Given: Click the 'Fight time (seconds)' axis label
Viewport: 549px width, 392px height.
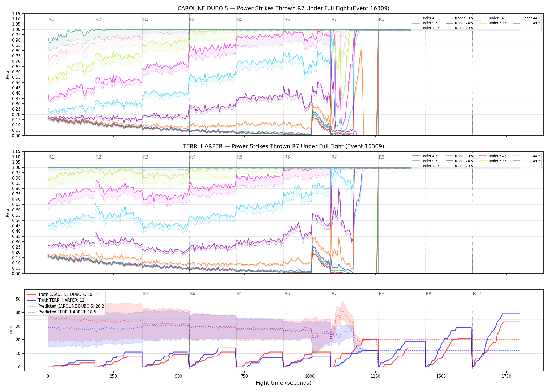Looking at the screenshot, I should 284,383.
